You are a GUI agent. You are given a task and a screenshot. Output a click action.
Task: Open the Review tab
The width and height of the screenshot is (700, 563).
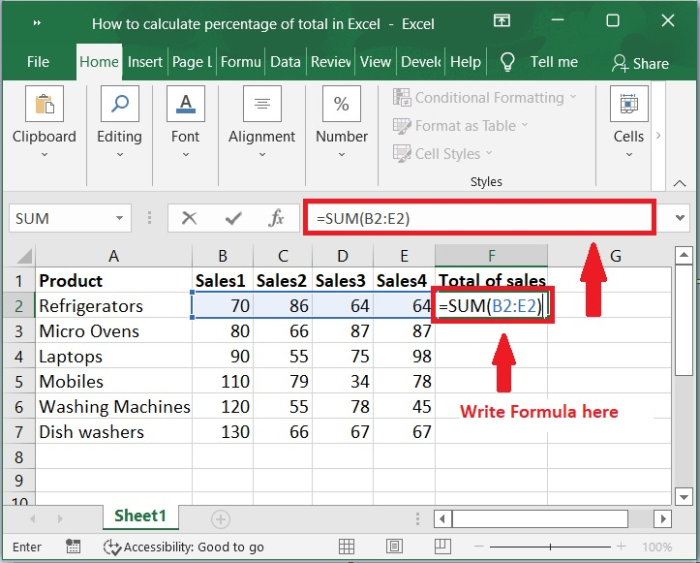click(x=331, y=62)
